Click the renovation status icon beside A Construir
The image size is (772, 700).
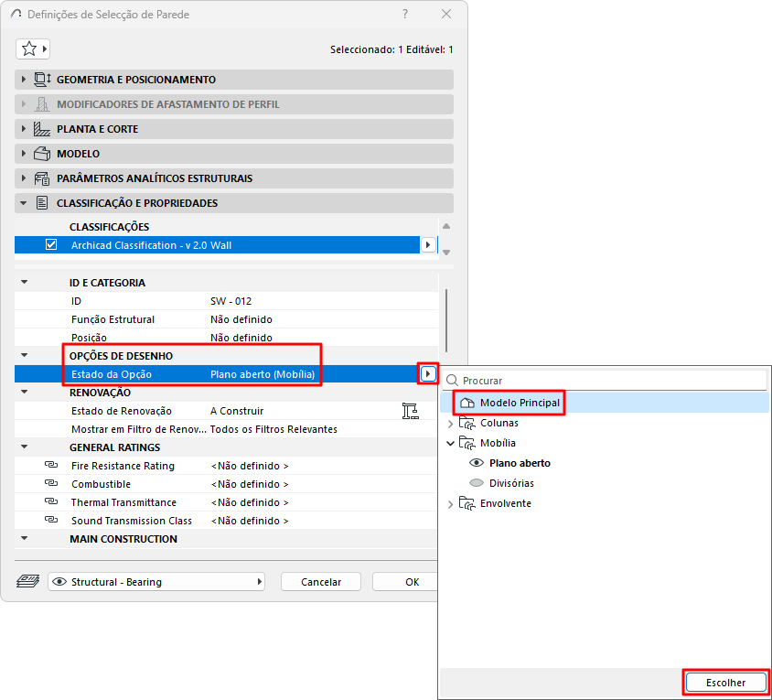[410, 411]
